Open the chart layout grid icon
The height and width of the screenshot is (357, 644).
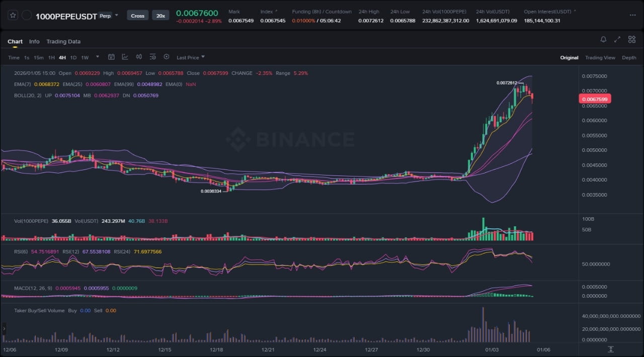click(631, 39)
